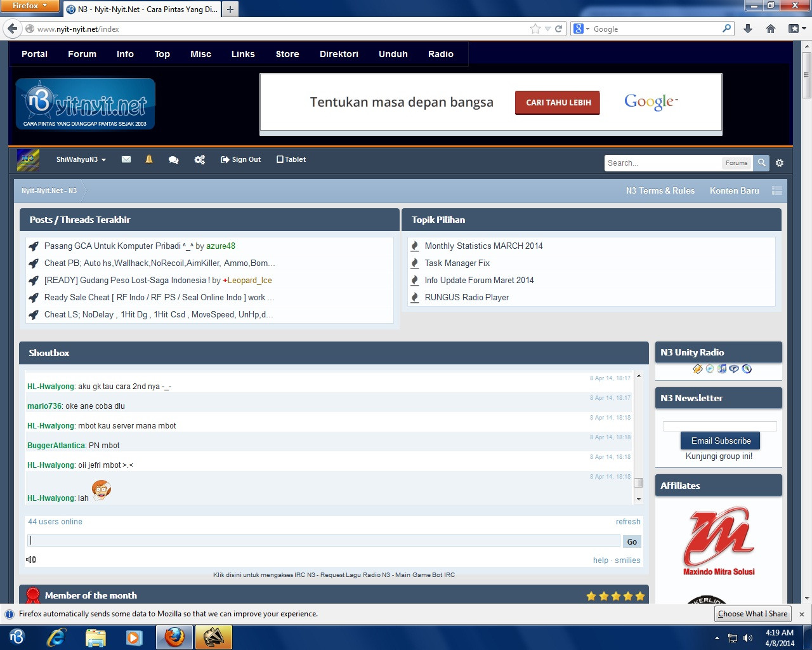This screenshot has height=650, width=812.
Task: Click the browser back arrow button
Action: coord(13,29)
